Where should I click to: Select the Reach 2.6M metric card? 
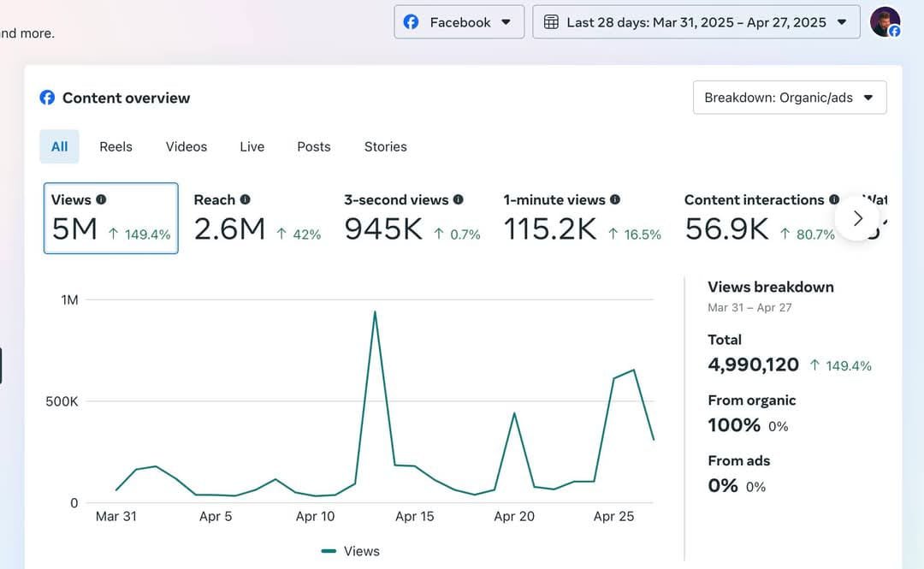[x=257, y=219]
